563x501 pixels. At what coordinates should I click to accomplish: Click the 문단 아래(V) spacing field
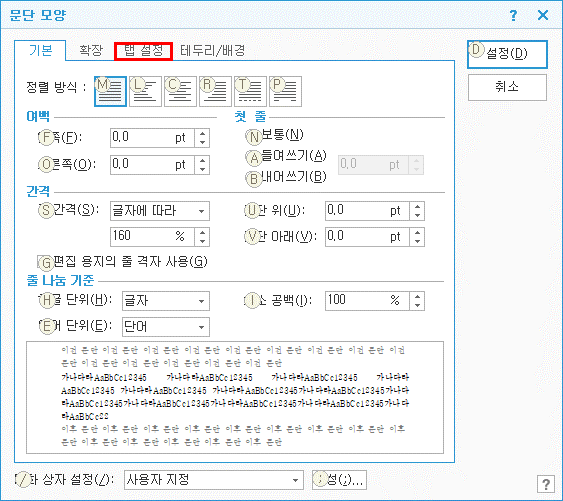367,237
